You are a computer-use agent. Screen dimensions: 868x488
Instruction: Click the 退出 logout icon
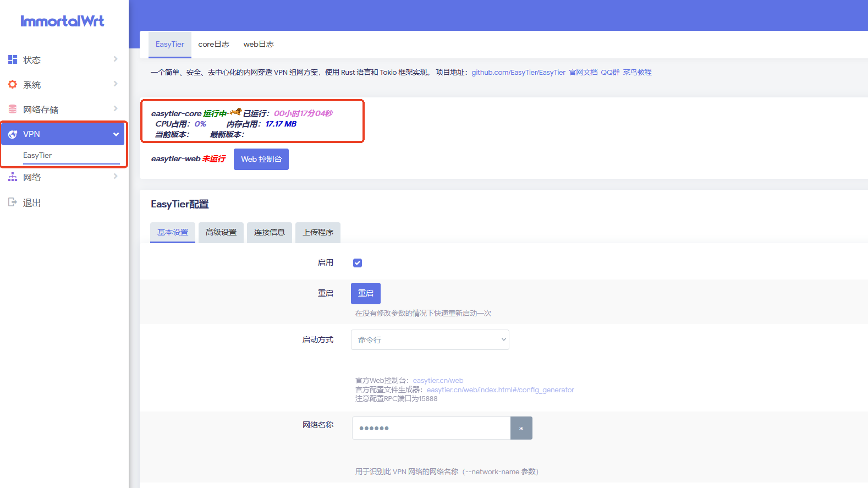(13, 202)
